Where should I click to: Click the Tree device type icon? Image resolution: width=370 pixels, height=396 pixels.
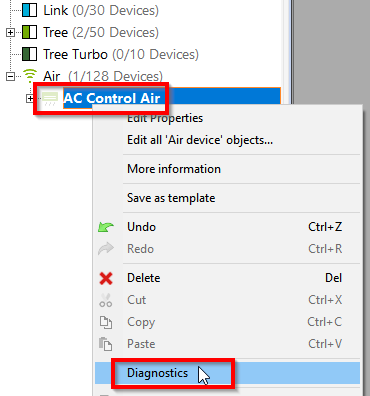tap(29, 32)
